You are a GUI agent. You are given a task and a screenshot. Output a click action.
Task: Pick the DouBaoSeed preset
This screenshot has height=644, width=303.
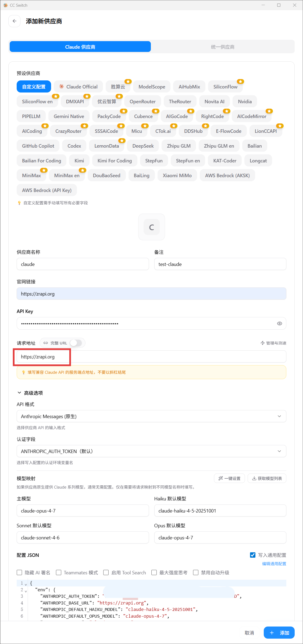coord(106,175)
